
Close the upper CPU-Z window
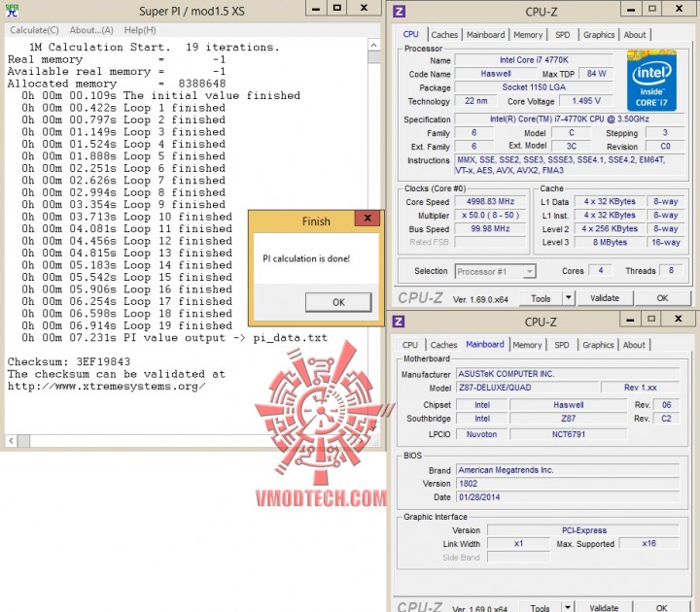click(679, 9)
